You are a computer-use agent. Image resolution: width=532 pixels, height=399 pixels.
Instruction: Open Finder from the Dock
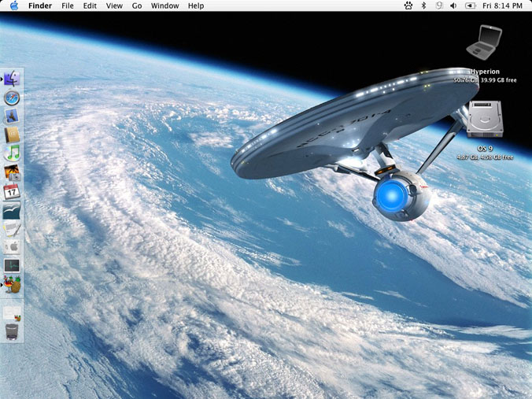click(x=13, y=79)
